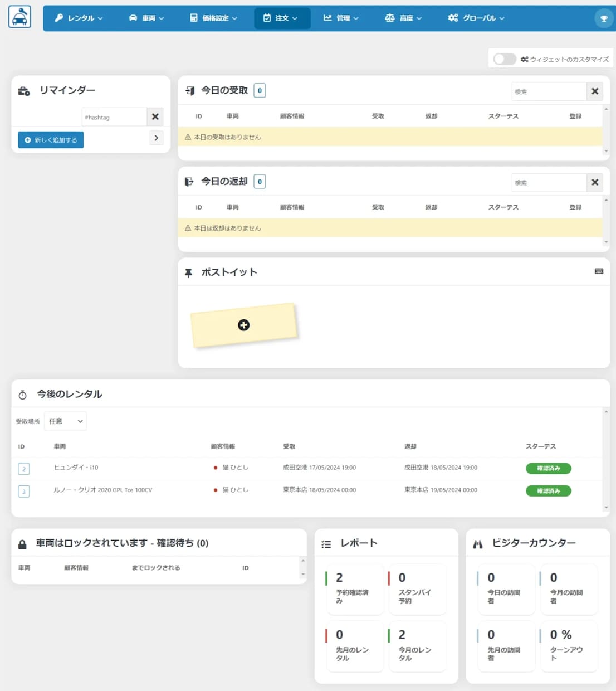Click the 先月の訪問者 counter card
The height and width of the screenshot is (691, 616).
506,646
